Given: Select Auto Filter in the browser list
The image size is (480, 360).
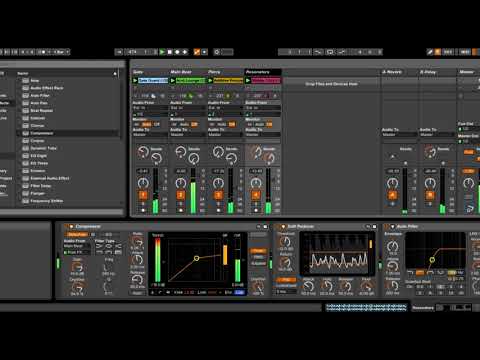Looking at the screenshot, I should [x=40, y=96].
